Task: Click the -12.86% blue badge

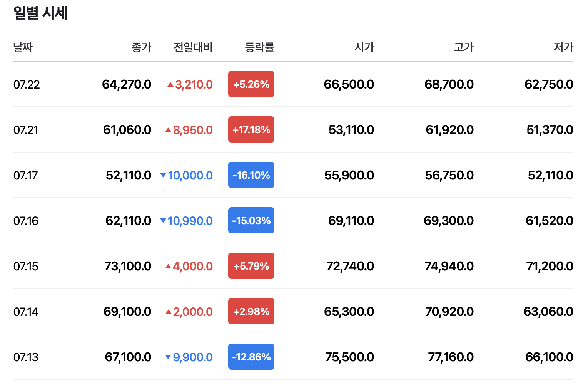Action: 251,357
